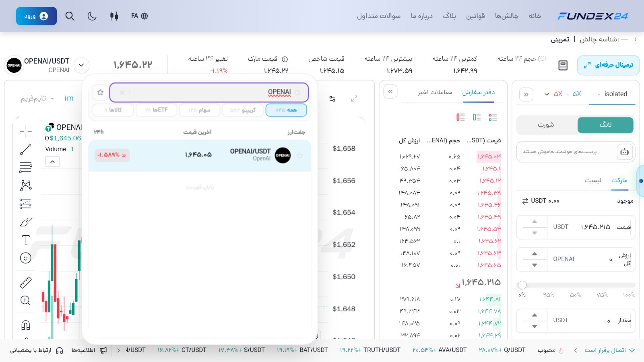
Task: Select the ruler measure tool
Action: pyautogui.click(x=26, y=282)
